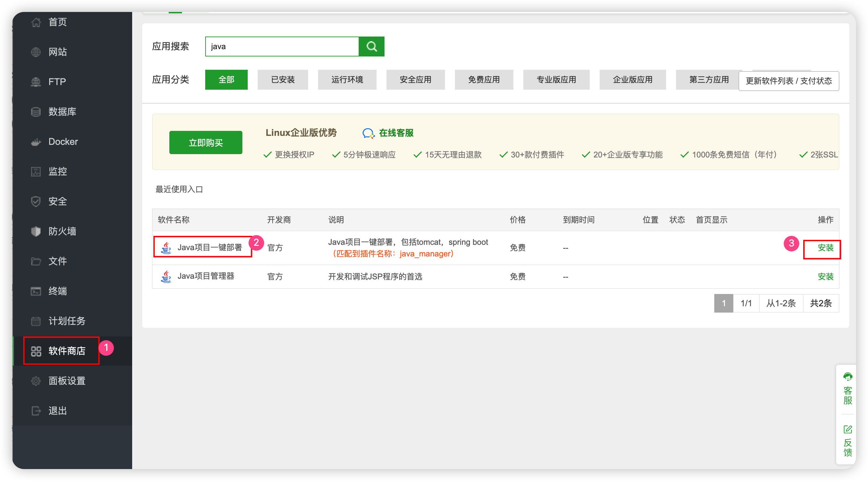Switch to the 第三方应用 category
Viewport: 868px width, 481px height.
click(x=708, y=80)
